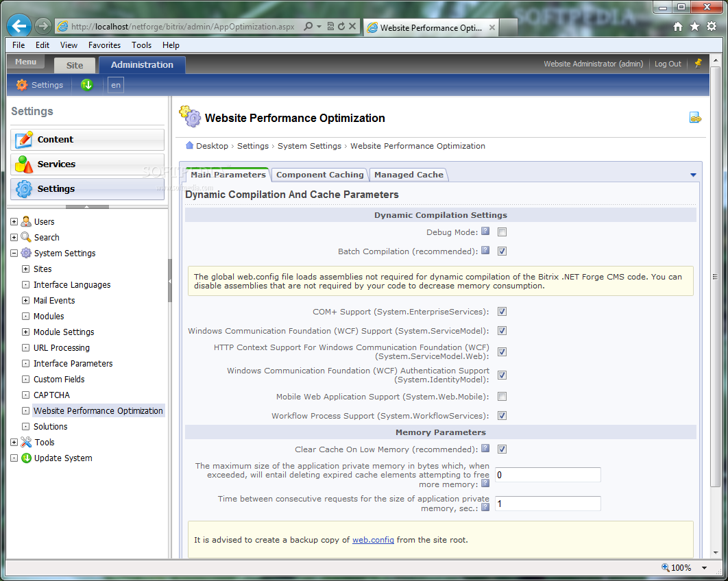
Task: Click the web.config link
Action: [373, 540]
